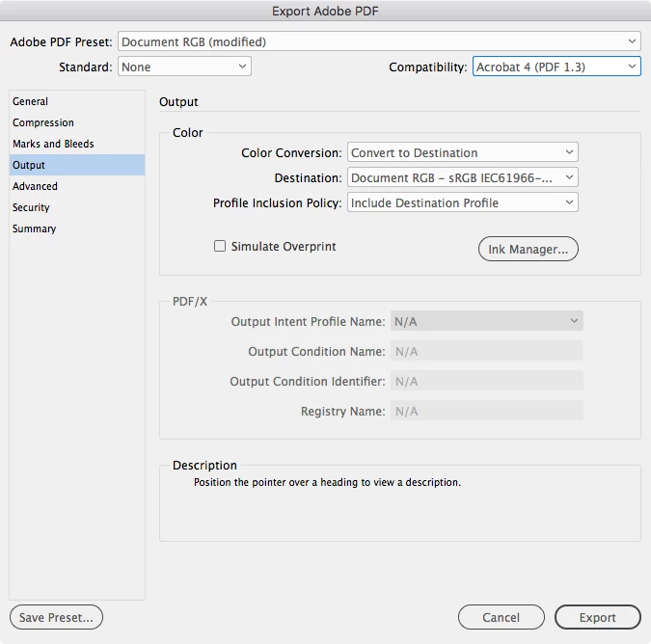Click the Cancel button
The image size is (651, 644).
point(502,617)
